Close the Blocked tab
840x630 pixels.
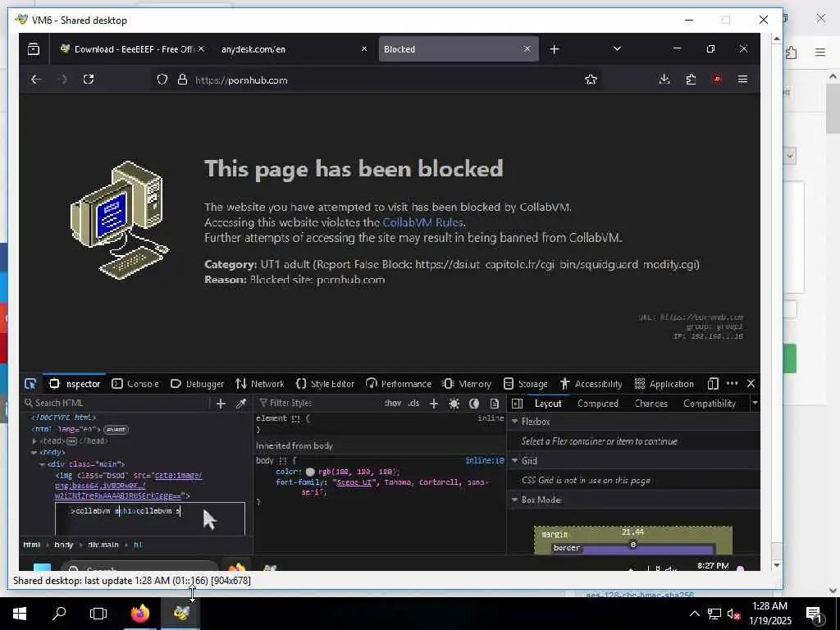[x=527, y=48]
